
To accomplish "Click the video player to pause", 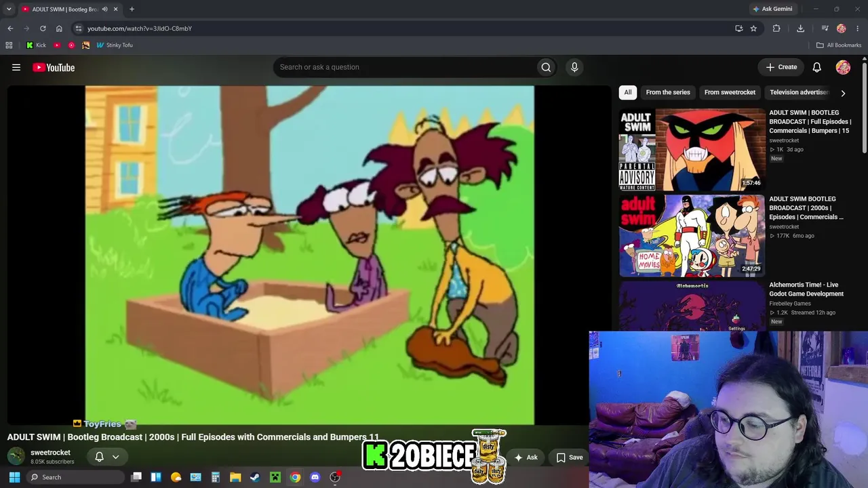I will coord(309,255).
